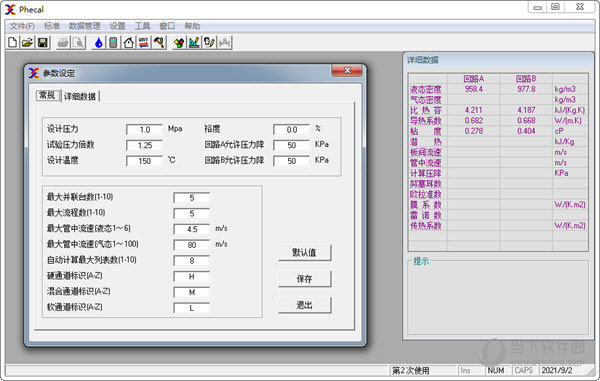This screenshot has width=600, height=381.
Task: Click the 0.668 value cell
Action: [526, 120]
